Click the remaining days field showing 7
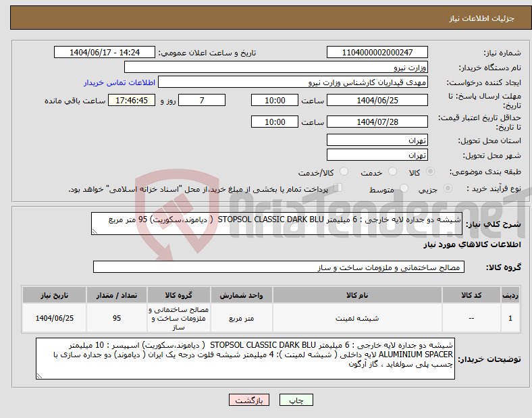532x418 pixels. 202,100
